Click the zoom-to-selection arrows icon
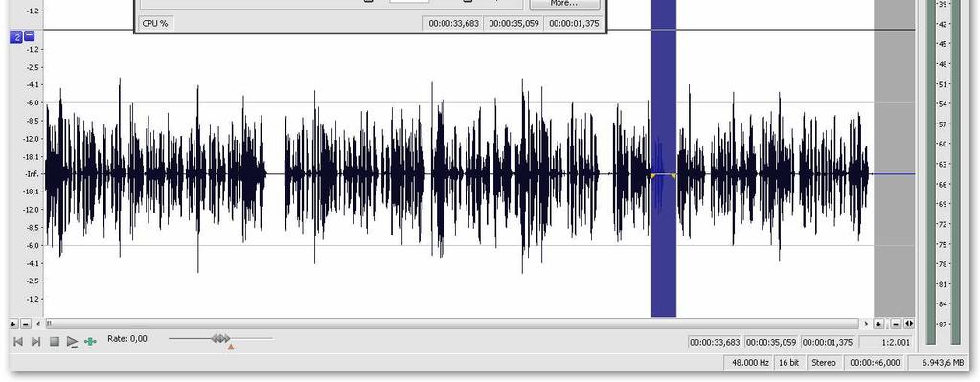 [x=909, y=324]
